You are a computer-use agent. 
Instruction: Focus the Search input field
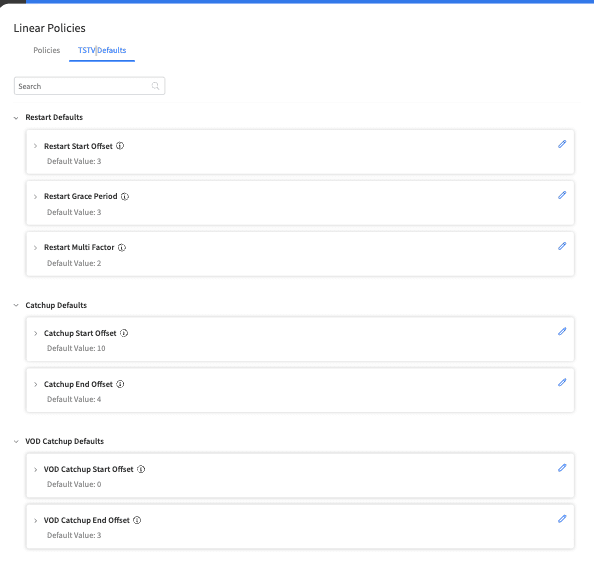click(89, 86)
